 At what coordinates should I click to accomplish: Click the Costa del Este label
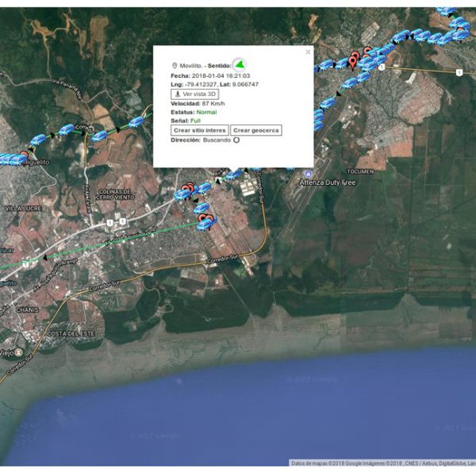(x=69, y=334)
